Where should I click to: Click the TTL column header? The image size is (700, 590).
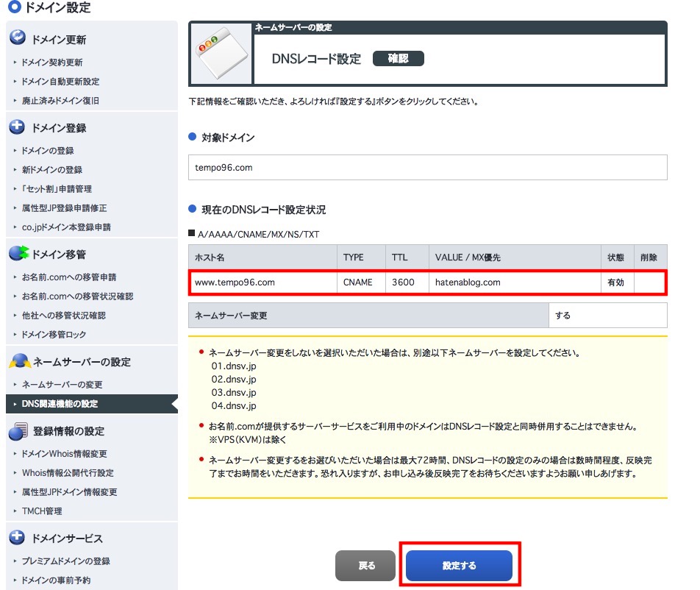pos(407,257)
